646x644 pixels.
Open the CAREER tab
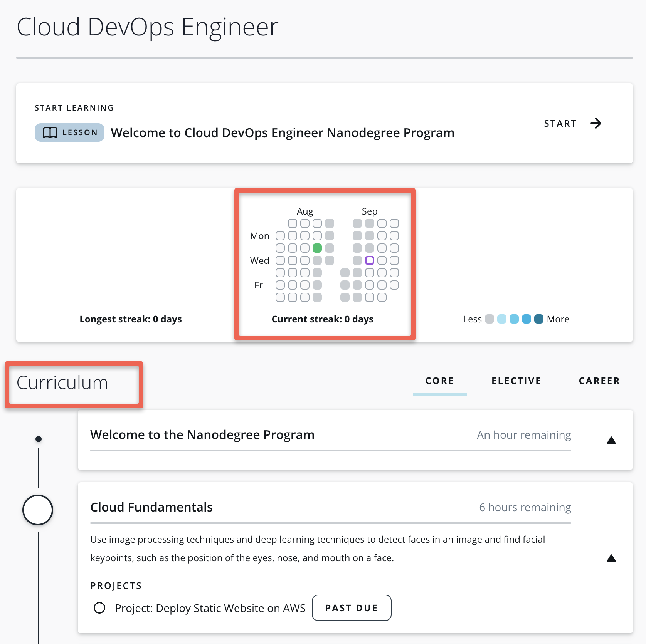pos(599,381)
